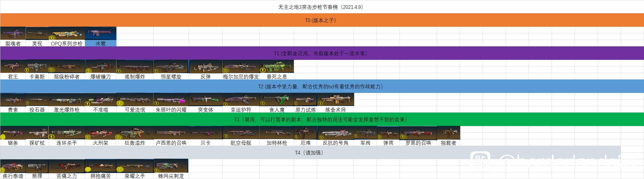The width and height of the screenshot is (644, 179).
Task: Select the 厄难 name cell
Action: click(x=305, y=143)
